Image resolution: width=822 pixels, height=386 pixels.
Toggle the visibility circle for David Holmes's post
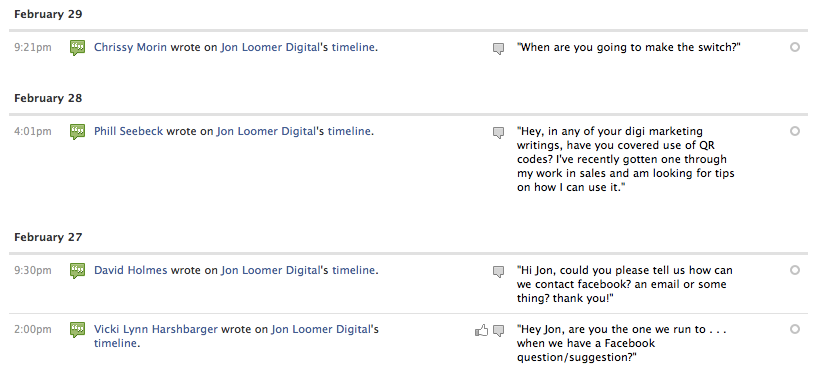click(795, 270)
